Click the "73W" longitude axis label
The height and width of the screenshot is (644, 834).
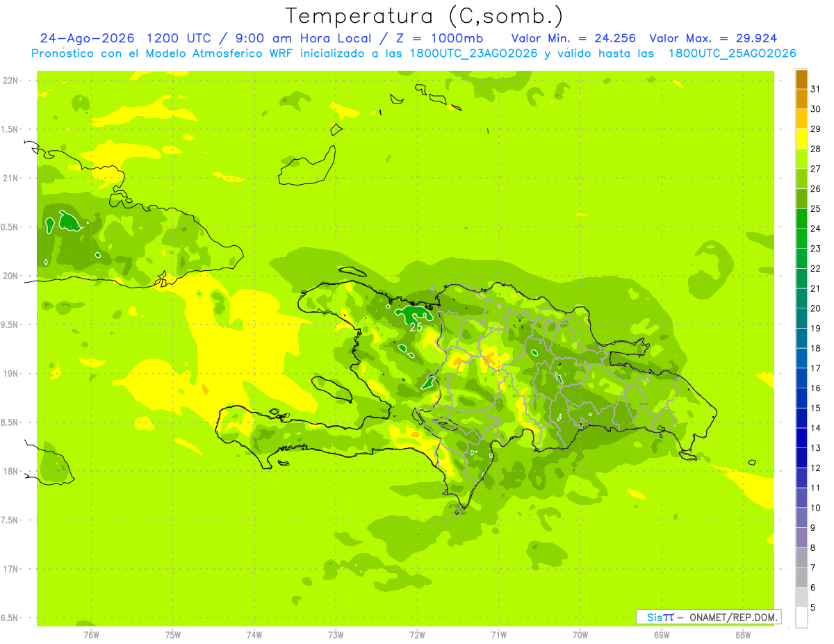click(336, 635)
